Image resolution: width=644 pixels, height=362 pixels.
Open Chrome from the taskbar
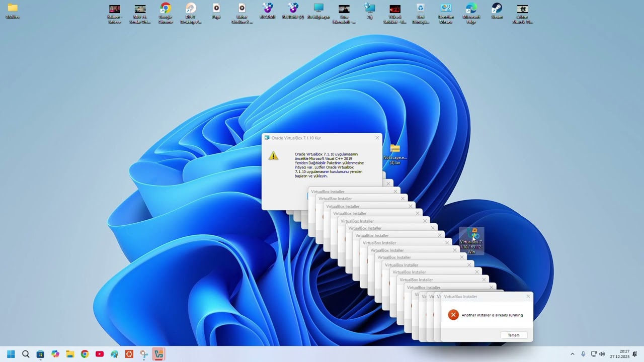pos(85,354)
